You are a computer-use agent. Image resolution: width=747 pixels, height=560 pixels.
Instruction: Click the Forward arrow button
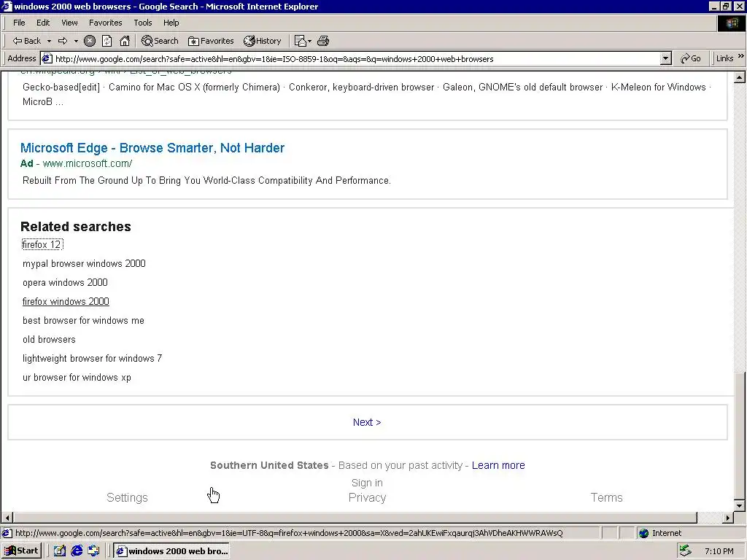pyautogui.click(x=63, y=41)
